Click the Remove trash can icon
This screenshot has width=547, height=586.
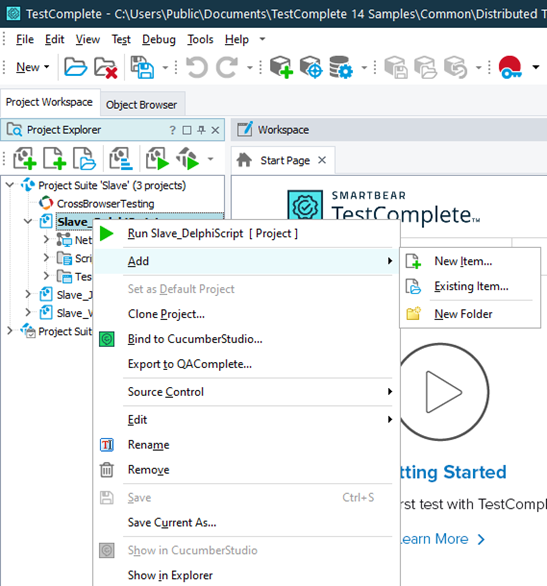click(x=107, y=470)
